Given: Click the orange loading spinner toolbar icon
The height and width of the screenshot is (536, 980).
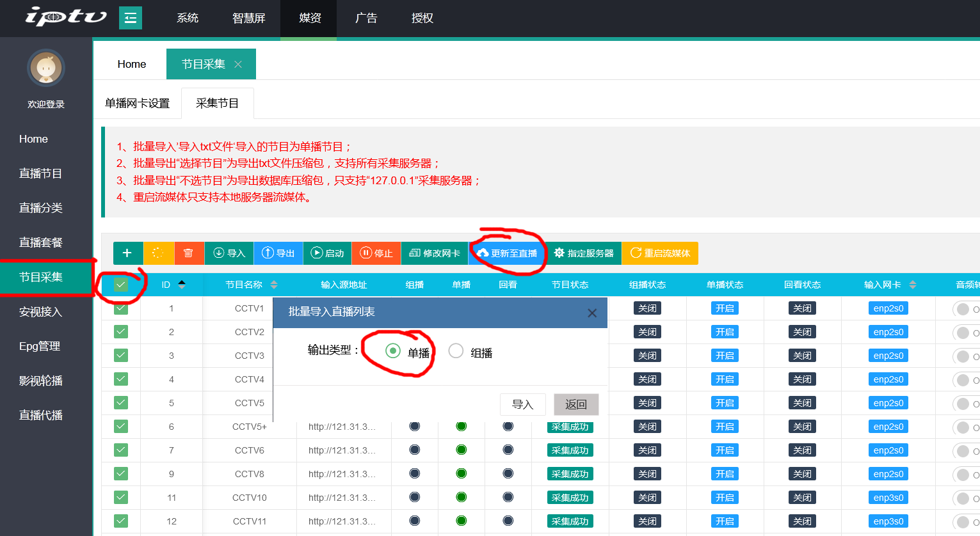Looking at the screenshot, I should click(158, 253).
